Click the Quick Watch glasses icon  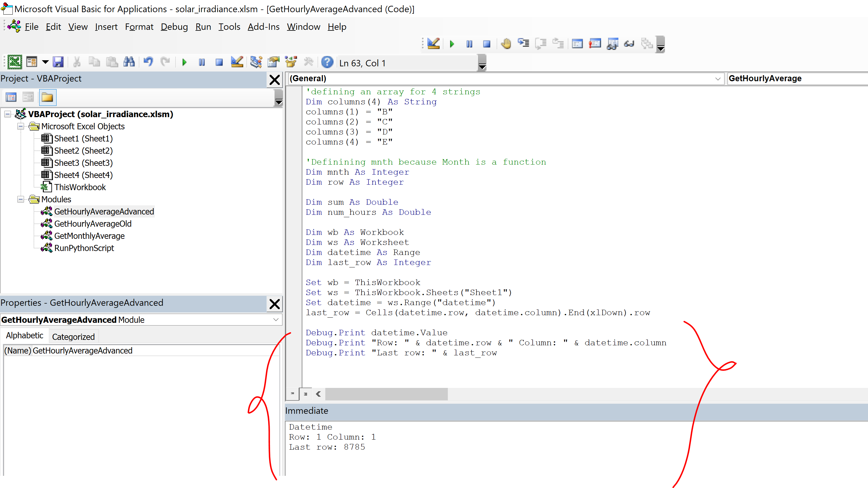point(629,44)
